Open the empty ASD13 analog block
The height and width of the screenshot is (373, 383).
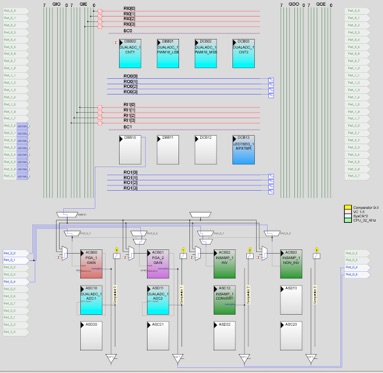click(291, 300)
